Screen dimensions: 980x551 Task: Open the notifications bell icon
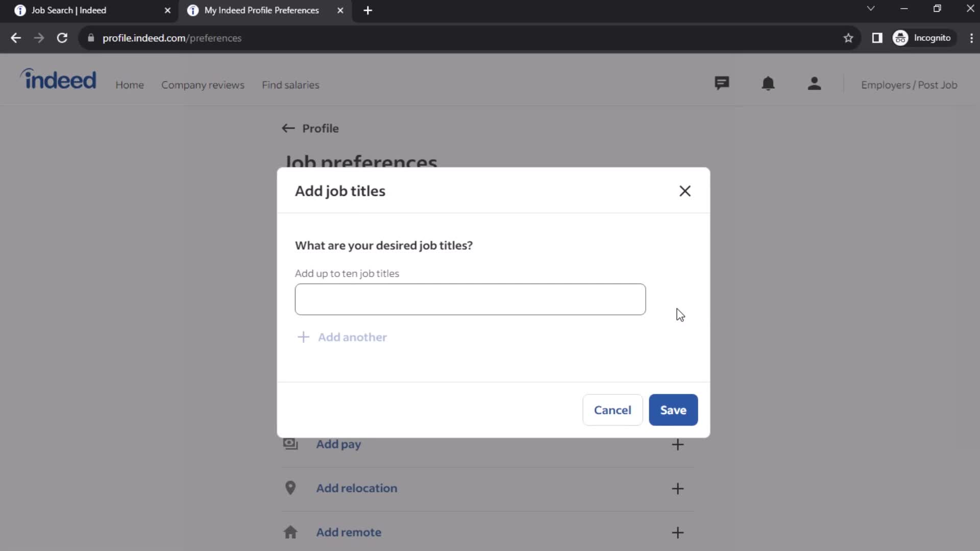[768, 84]
